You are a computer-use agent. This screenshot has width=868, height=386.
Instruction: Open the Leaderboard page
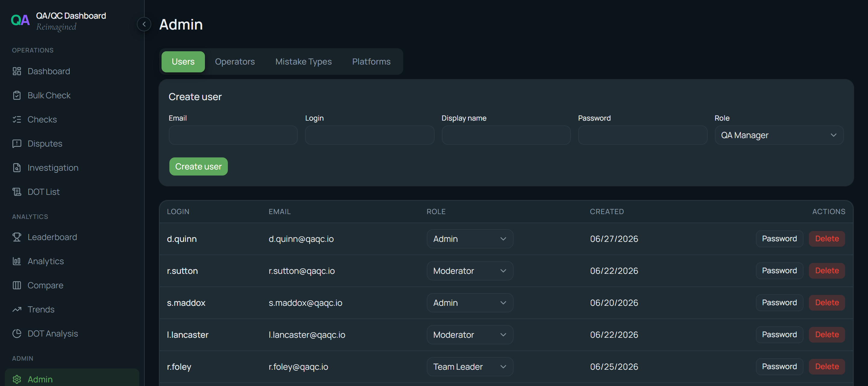point(72,237)
